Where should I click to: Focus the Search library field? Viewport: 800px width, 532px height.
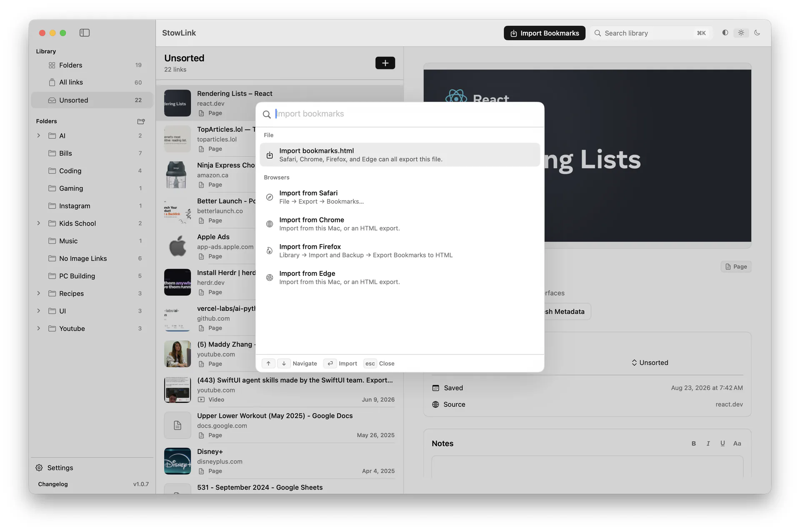651,33
